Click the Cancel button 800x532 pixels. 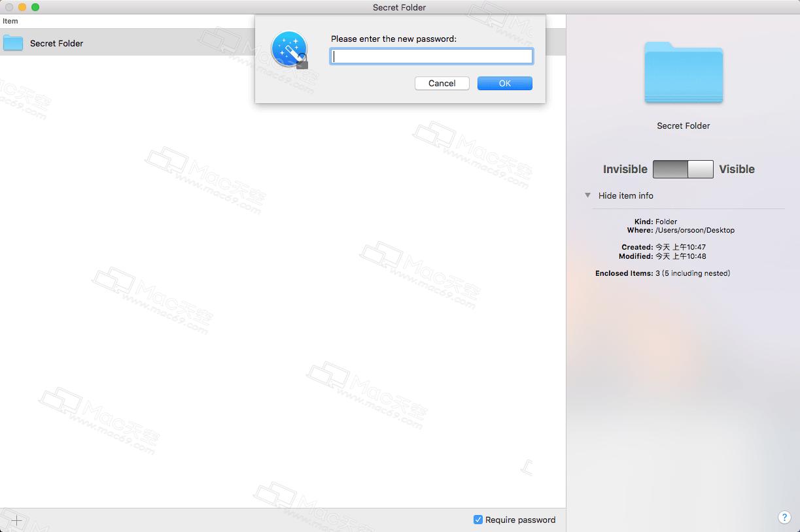tap(442, 83)
